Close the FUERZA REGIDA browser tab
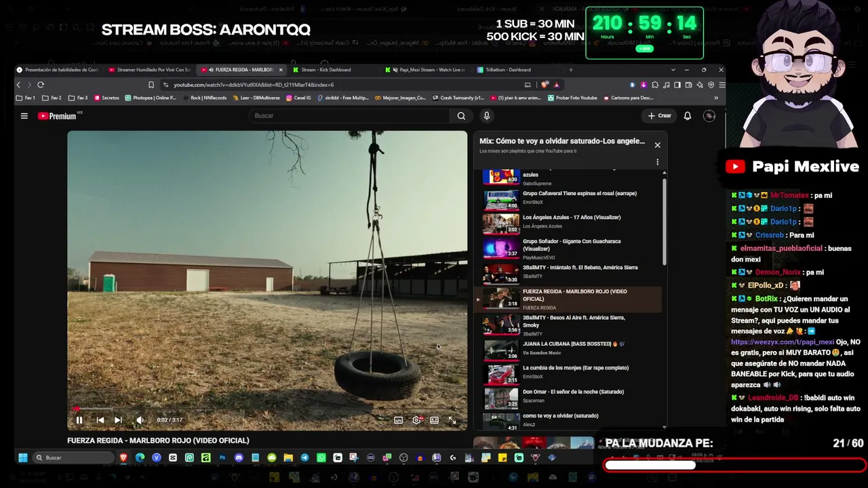This screenshot has width=868, height=488. point(281,70)
